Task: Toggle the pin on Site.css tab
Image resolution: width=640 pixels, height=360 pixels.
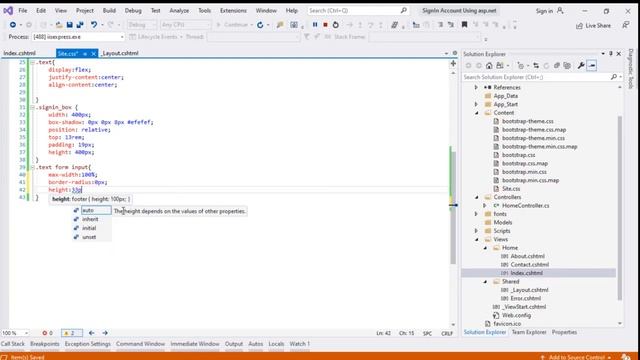Action: pyautogui.click(x=85, y=53)
